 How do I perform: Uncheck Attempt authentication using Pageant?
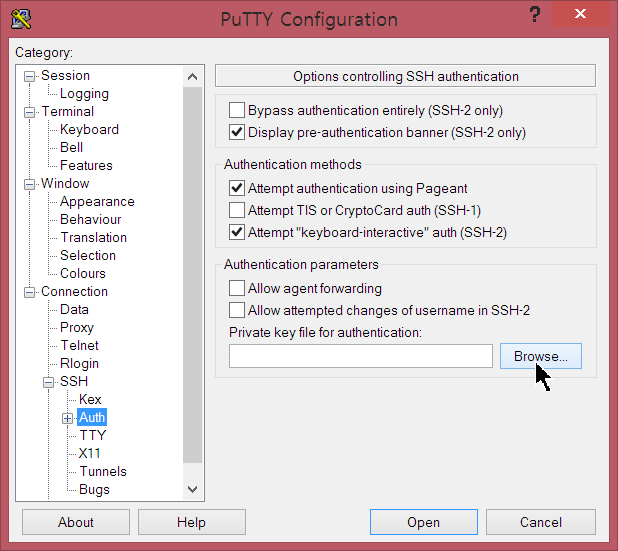pyautogui.click(x=237, y=188)
